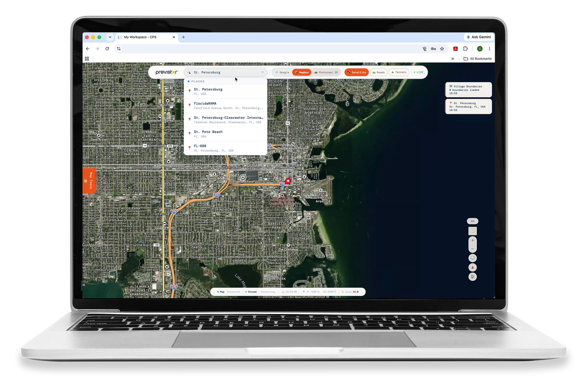
Task: Zoom in with the plus button
Action: 473,240
